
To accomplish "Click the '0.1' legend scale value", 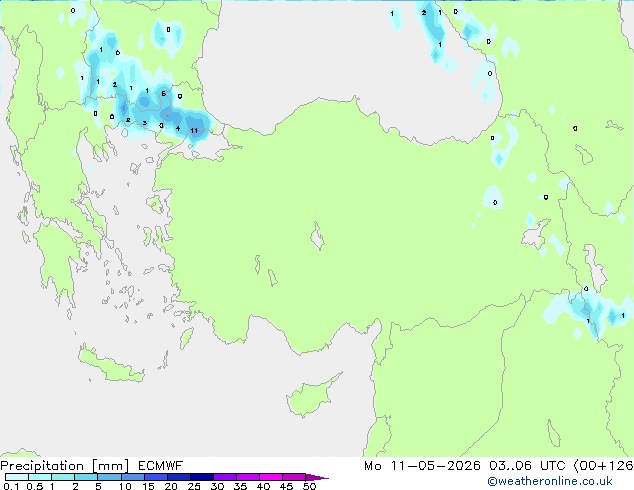I will coord(11,486).
